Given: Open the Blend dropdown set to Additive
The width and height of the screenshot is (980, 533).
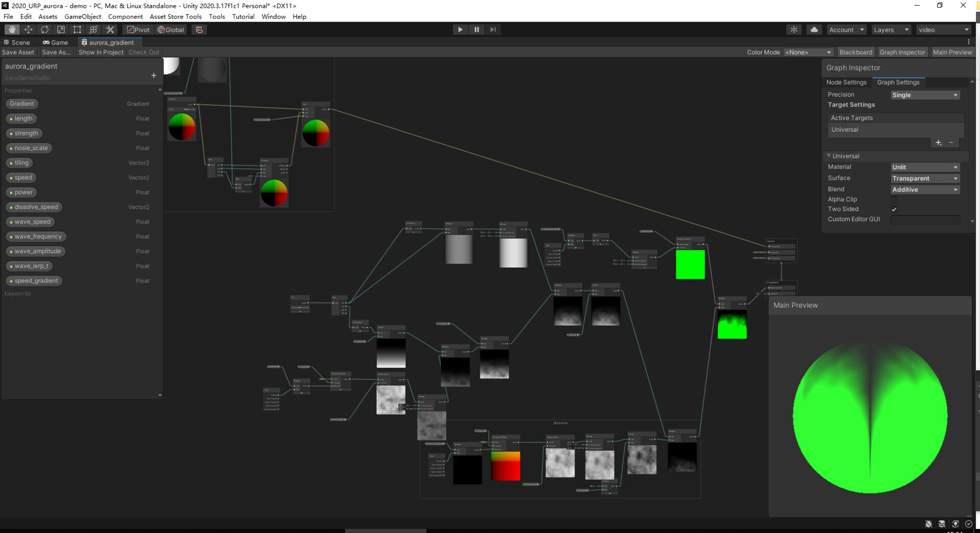Looking at the screenshot, I should (x=925, y=189).
